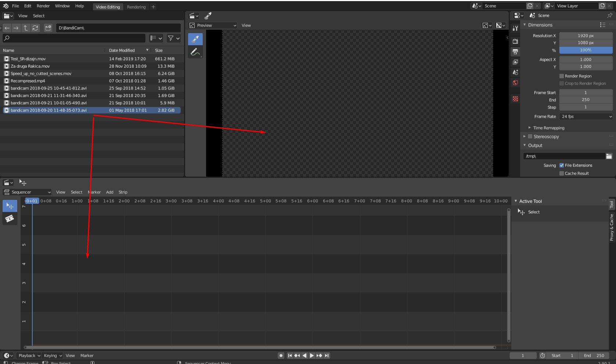The width and height of the screenshot is (616, 364).
Task: Open the Render menu in top bar
Action: click(x=43, y=6)
